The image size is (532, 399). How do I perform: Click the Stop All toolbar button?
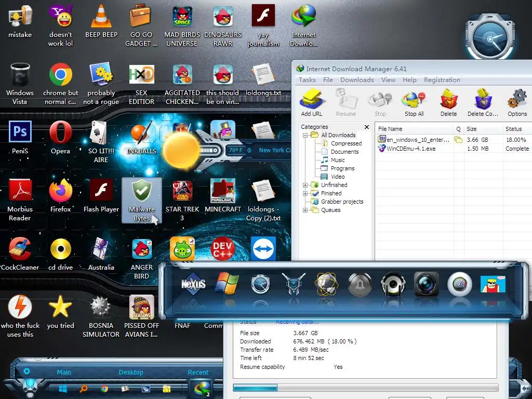pos(414,103)
